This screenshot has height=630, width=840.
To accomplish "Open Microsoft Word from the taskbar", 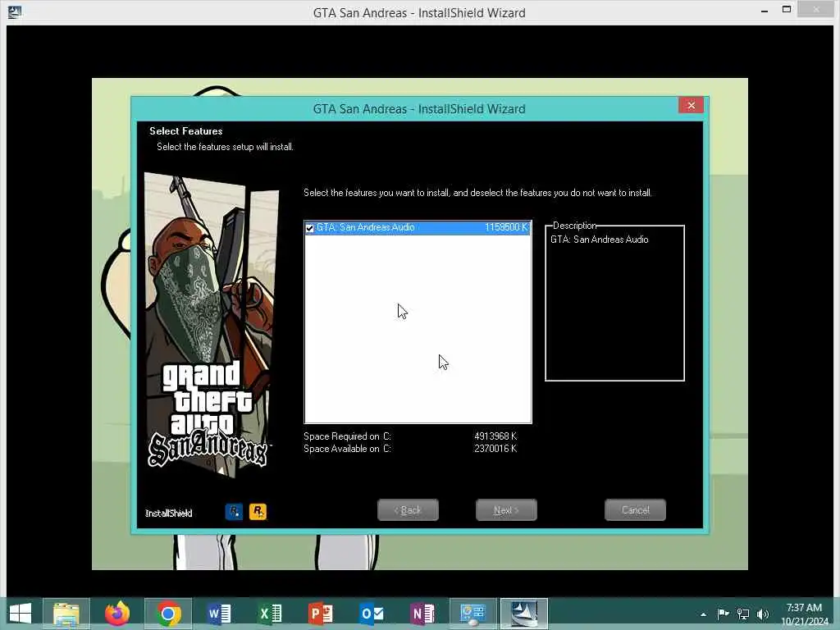I will click(219, 614).
